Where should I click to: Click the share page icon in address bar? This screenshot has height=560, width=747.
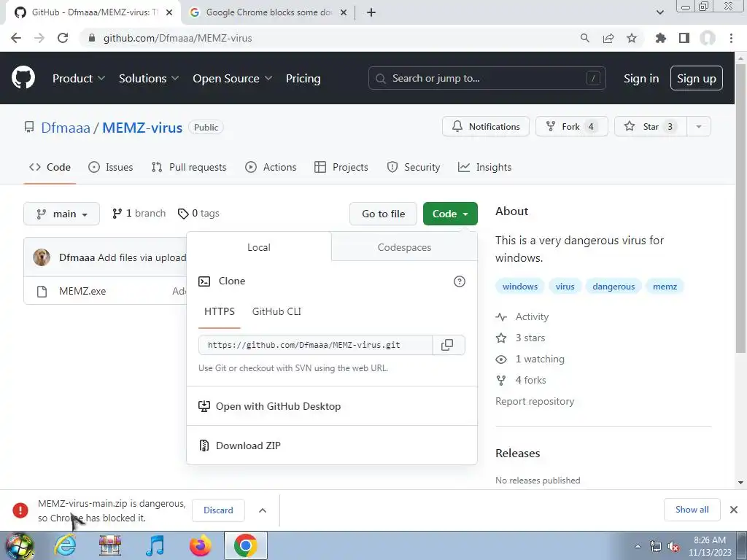coord(608,38)
